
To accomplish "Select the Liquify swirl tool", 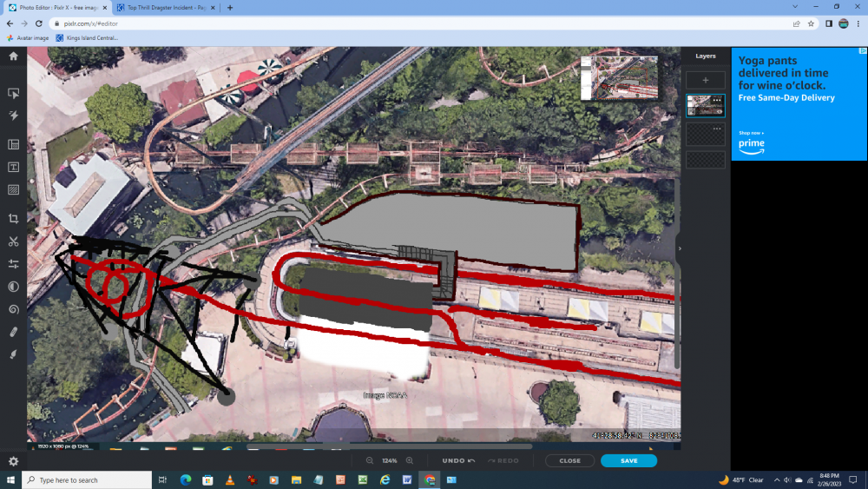I will [x=13, y=309].
